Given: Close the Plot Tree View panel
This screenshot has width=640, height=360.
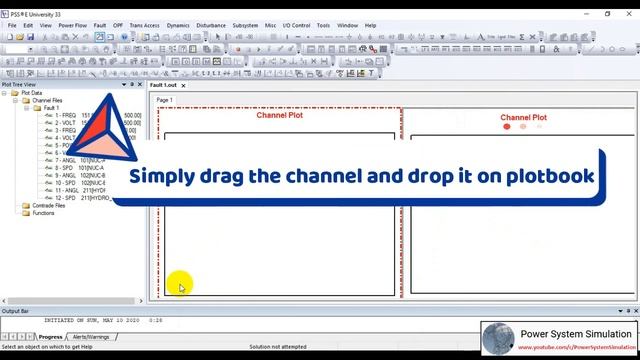Looking at the screenshot, I should [140, 84].
